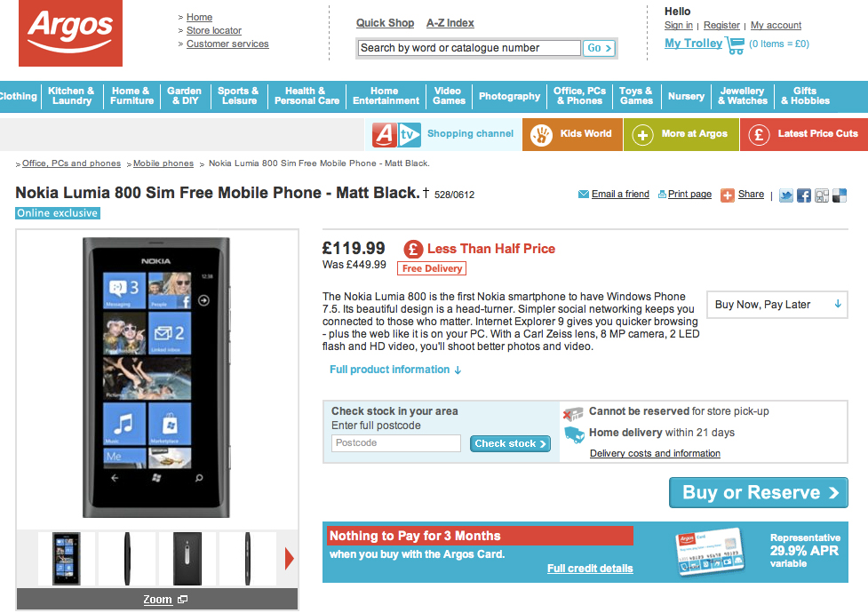Viewport: 868px width, 613px height.
Task: Click the Delicious bookmark icon
Action: coord(840,195)
